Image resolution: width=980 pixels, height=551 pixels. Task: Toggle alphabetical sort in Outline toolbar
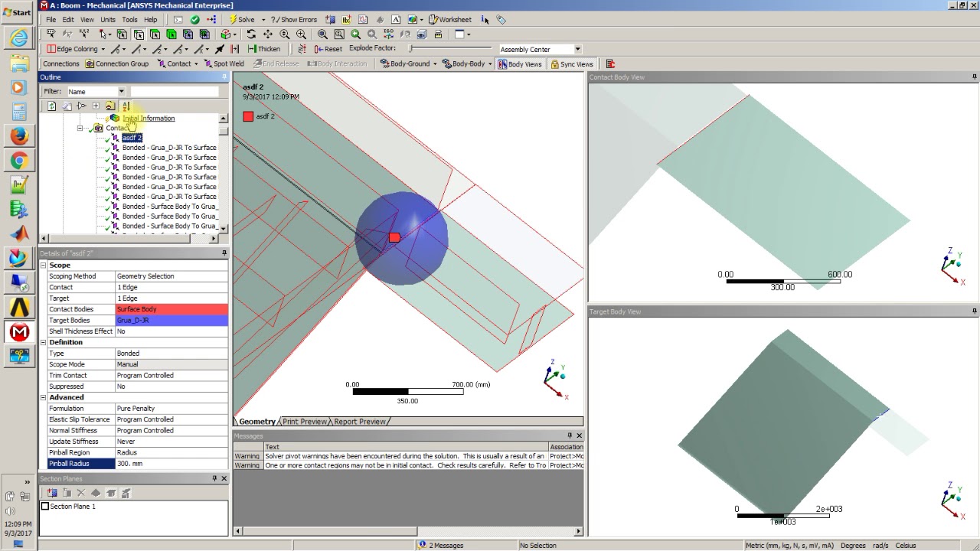tap(126, 106)
